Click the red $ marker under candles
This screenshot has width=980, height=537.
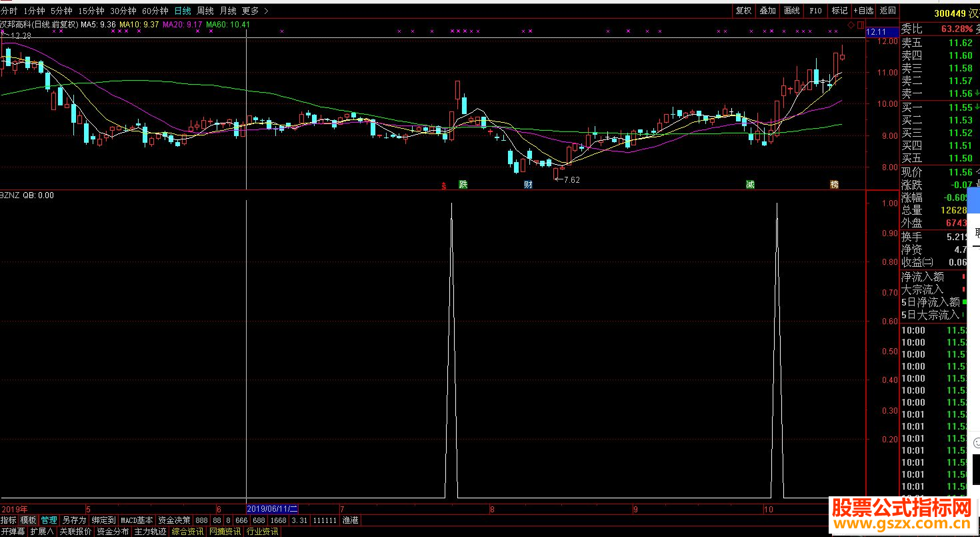(x=443, y=185)
